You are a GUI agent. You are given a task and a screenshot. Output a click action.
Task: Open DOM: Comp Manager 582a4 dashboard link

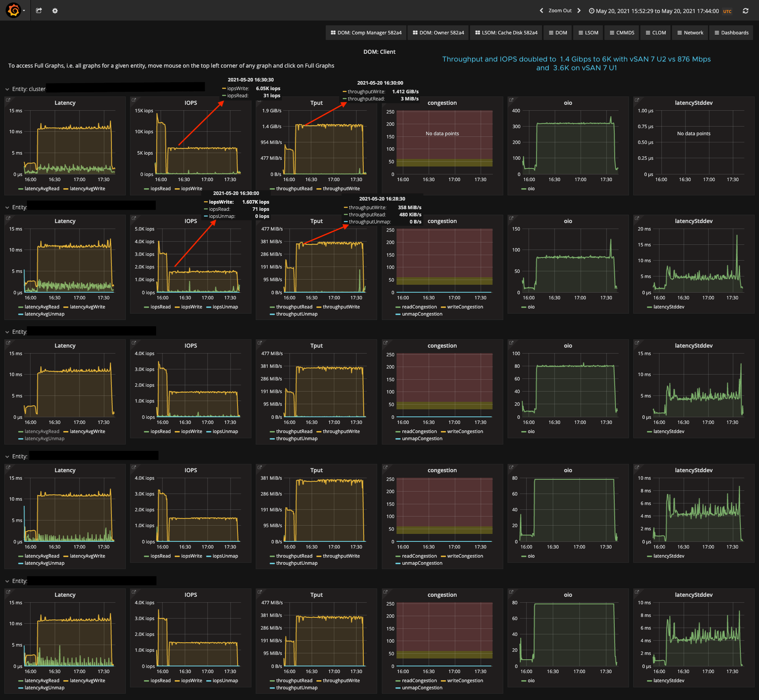[366, 33]
